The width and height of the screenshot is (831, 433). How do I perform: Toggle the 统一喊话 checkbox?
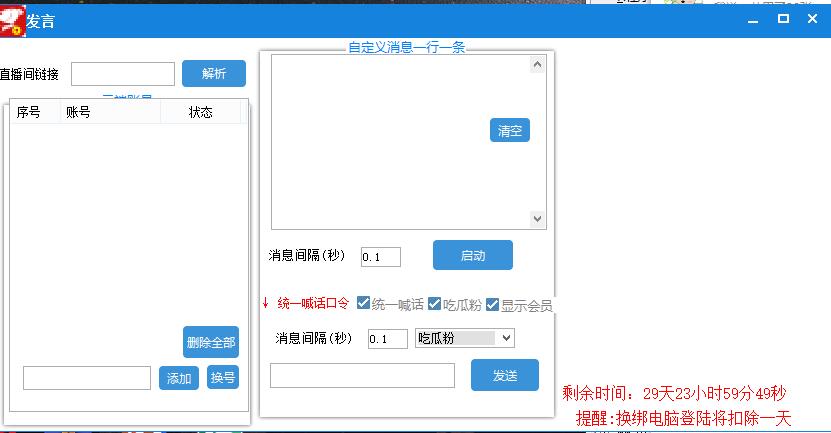point(363,304)
